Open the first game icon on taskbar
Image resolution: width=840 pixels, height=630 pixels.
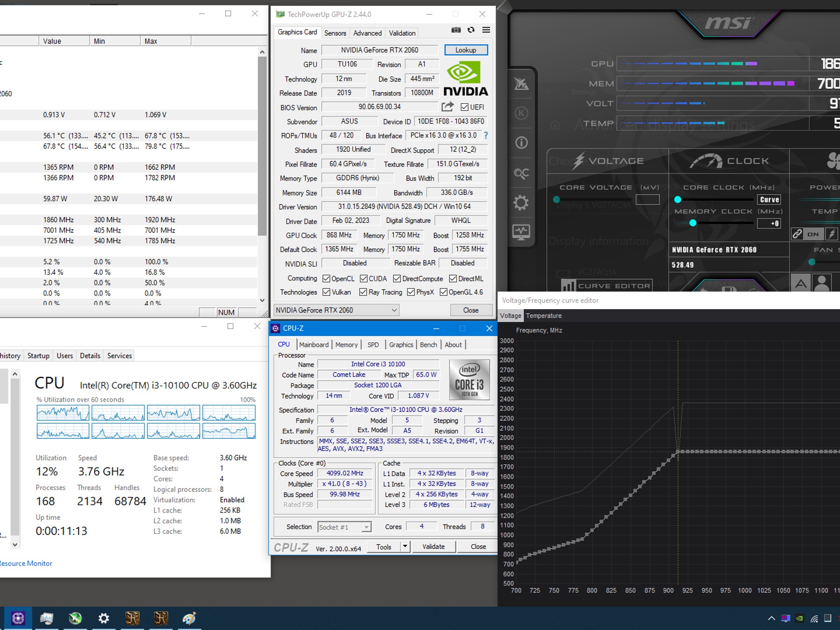pos(132,618)
